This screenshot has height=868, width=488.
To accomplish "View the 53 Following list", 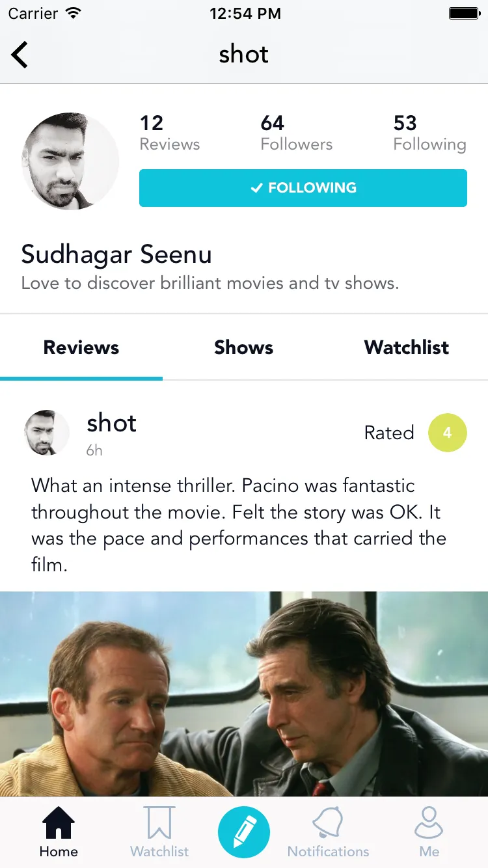I will 430,133.
